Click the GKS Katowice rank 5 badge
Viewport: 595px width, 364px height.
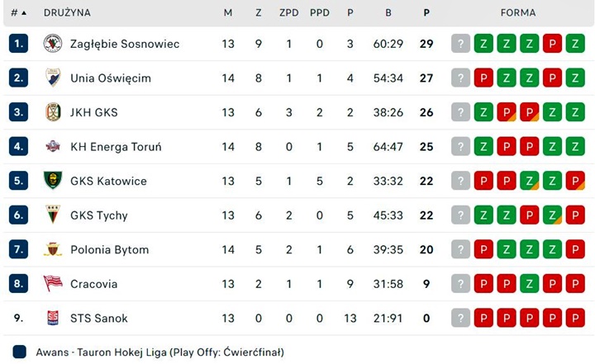click(x=18, y=181)
